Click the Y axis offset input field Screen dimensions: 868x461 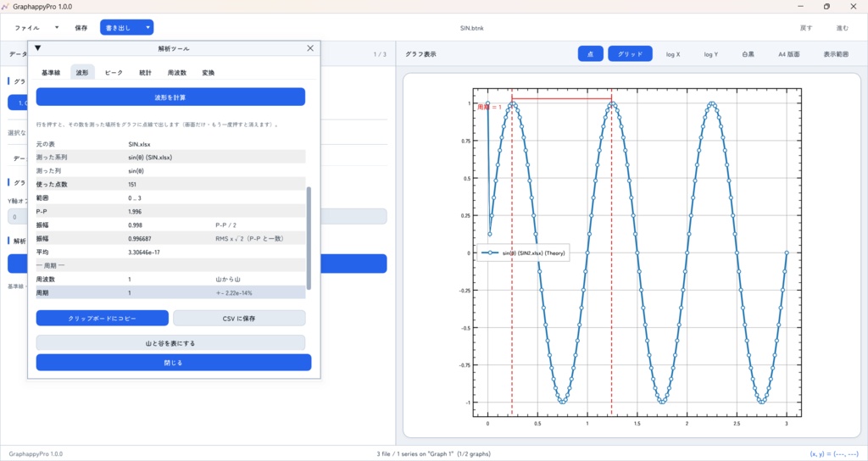[197, 216]
